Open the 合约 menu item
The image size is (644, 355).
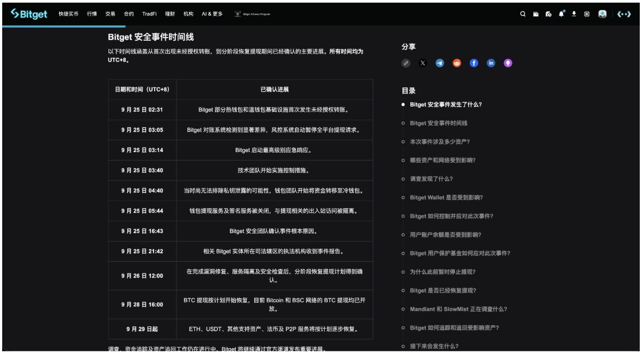coord(129,14)
